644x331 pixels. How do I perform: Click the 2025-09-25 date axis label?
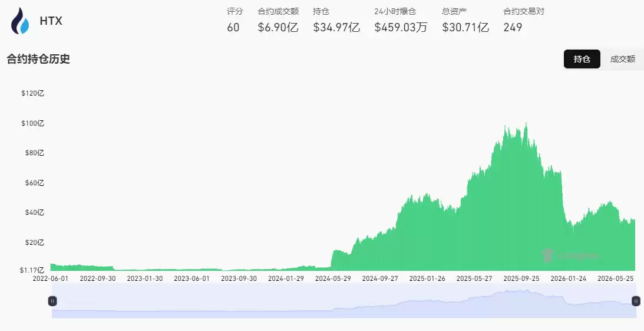coord(521,278)
